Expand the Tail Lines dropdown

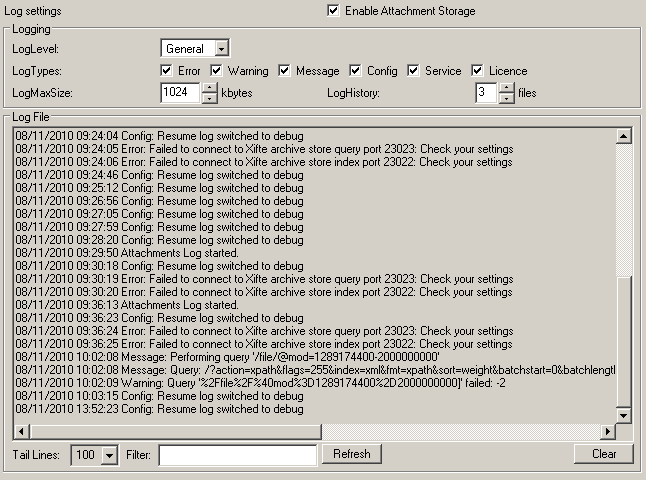(110, 454)
